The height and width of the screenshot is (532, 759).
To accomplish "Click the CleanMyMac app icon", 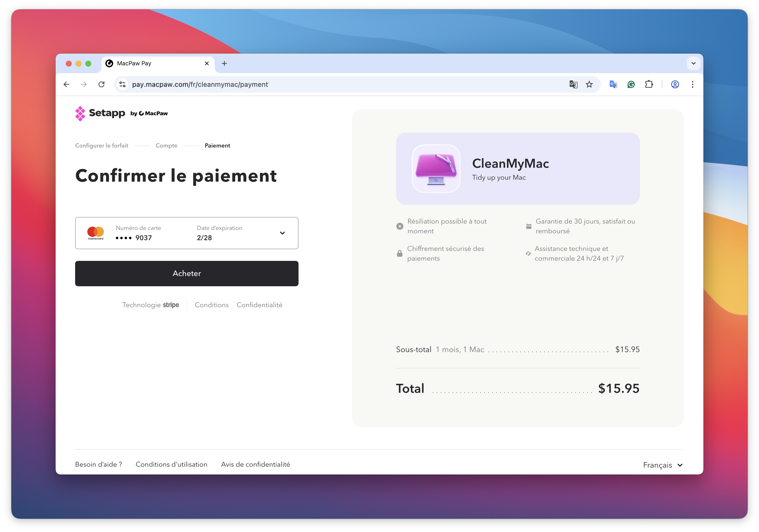I will [x=436, y=169].
